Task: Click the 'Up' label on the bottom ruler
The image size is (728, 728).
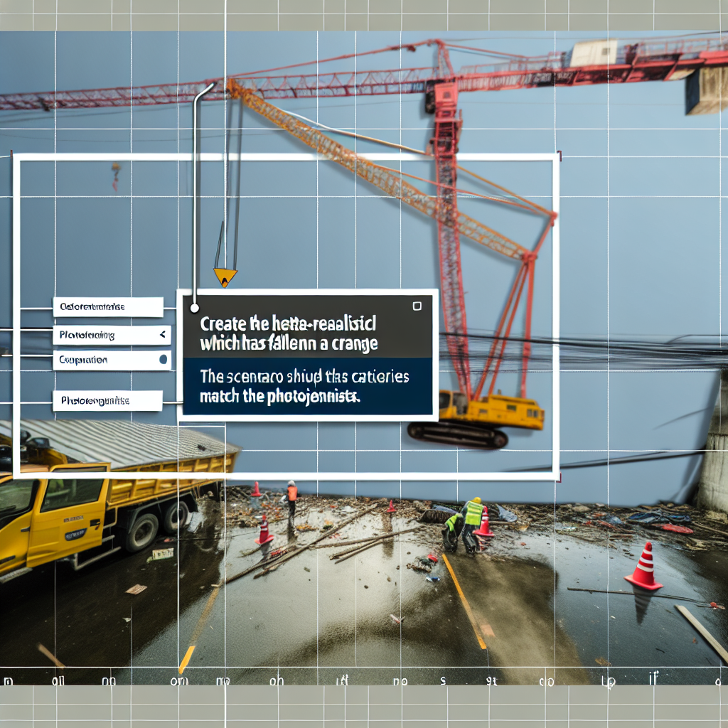Action: 608,681
